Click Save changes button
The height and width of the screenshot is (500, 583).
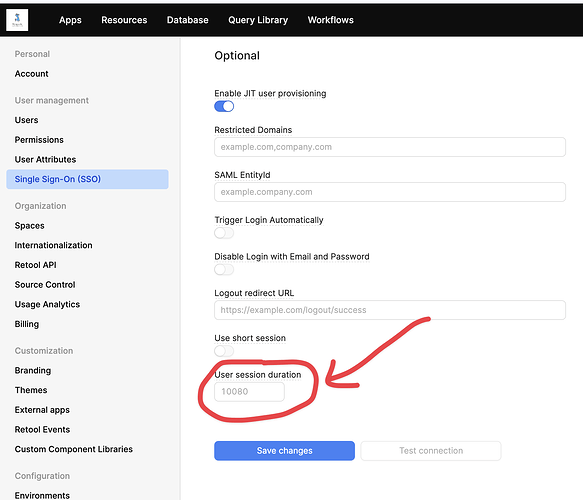(284, 451)
